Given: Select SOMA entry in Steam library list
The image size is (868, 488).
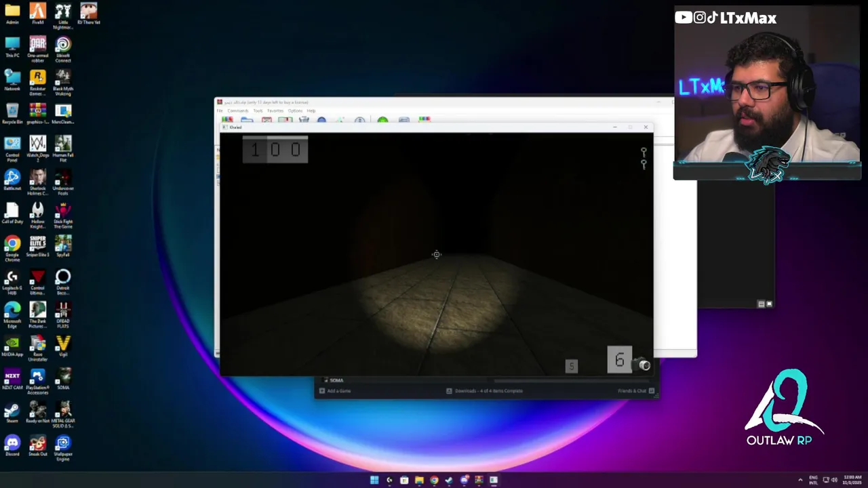Looking at the screenshot, I should click(336, 380).
